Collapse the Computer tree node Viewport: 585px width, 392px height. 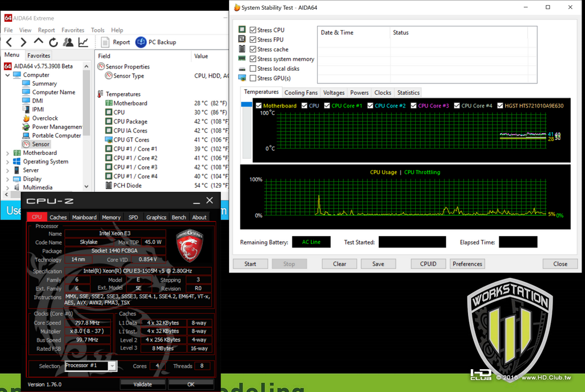[7, 75]
